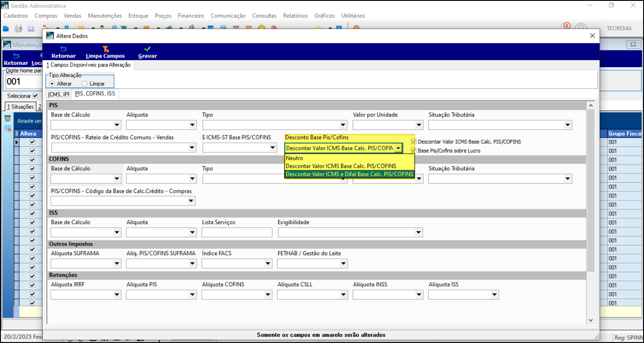Open Código da Base de Calc.Crédito - Compras dropdown
The width and height of the screenshot is (644, 343).
pyautogui.click(x=191, y=201)
